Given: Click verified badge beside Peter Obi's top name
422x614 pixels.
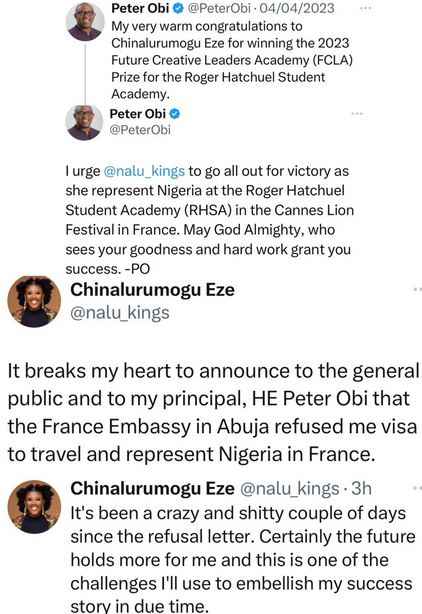Looking at the screenshot, I should click(x=178, y=9).
